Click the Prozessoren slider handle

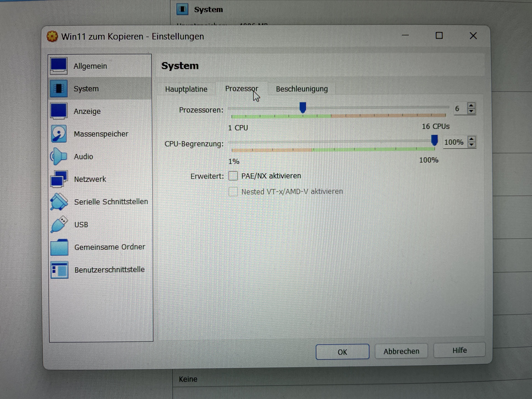tap(303, 107)
